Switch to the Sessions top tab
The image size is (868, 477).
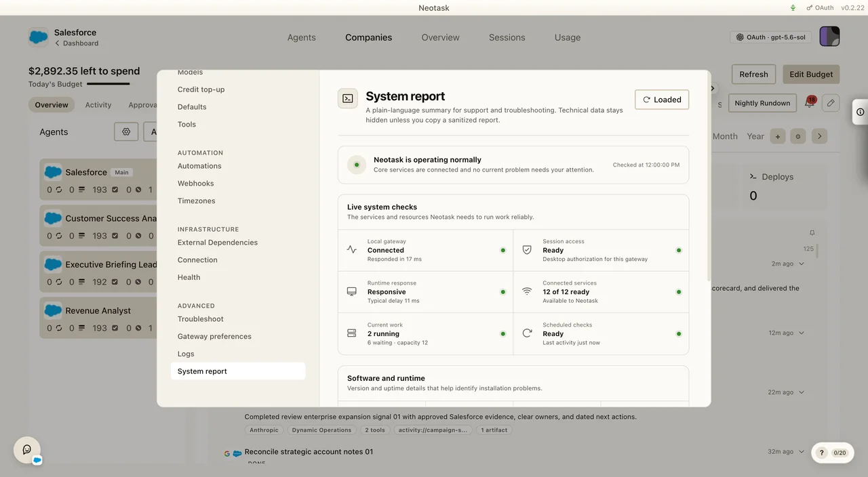(x=507, y=37)
